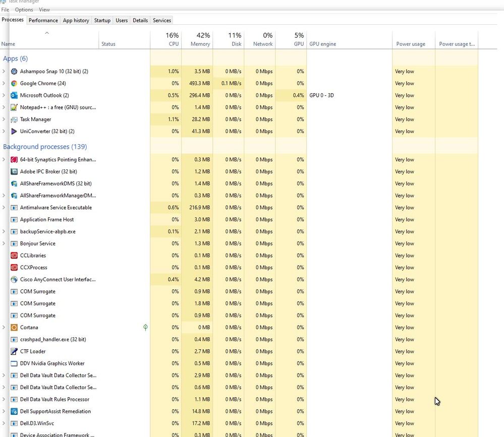Switch to the Details tab
504x437 pixels.
140,20
